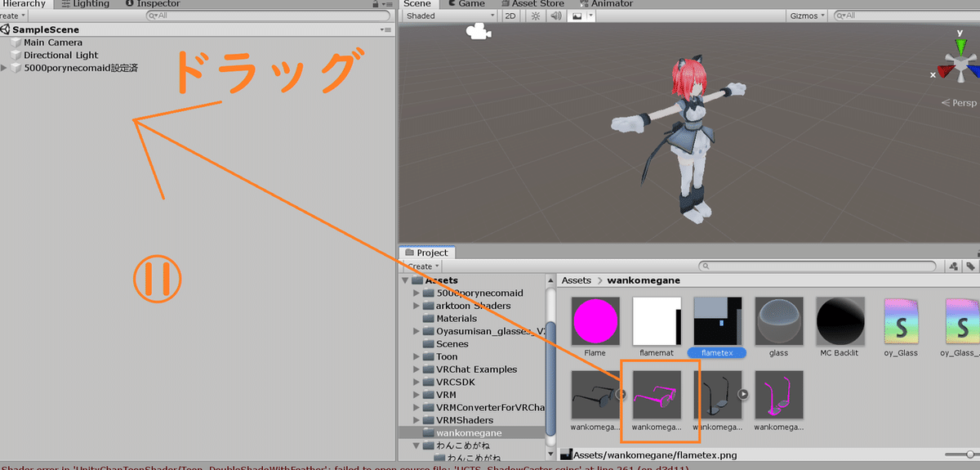980x470 pixels.
Task: Click the search by type filter icon
Action: click(952, 266)
